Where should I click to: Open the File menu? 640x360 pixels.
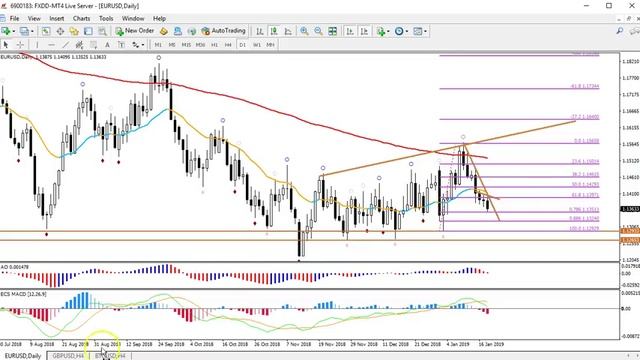[x=14, y=18]
